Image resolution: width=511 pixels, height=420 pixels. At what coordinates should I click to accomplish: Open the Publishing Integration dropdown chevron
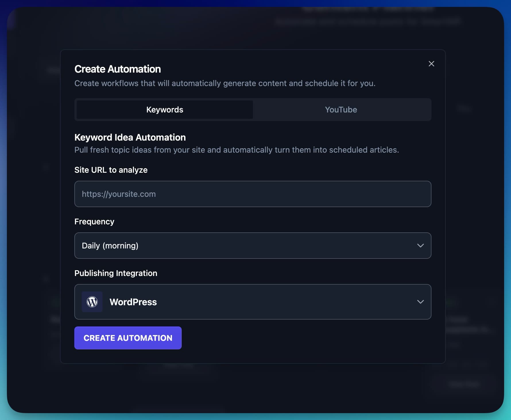coord(421,302)
